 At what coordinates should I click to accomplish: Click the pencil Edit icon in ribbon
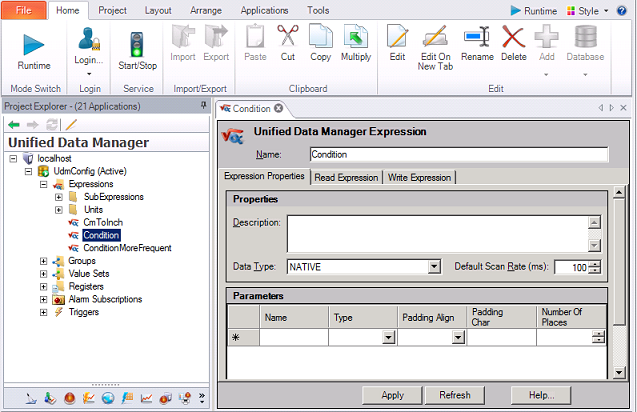[397, 38]
